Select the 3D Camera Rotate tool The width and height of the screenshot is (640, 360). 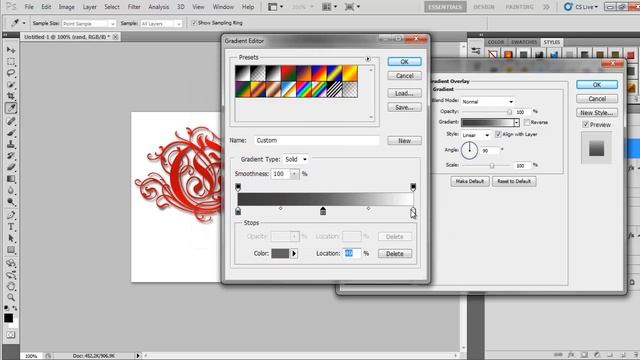[11, 275]
